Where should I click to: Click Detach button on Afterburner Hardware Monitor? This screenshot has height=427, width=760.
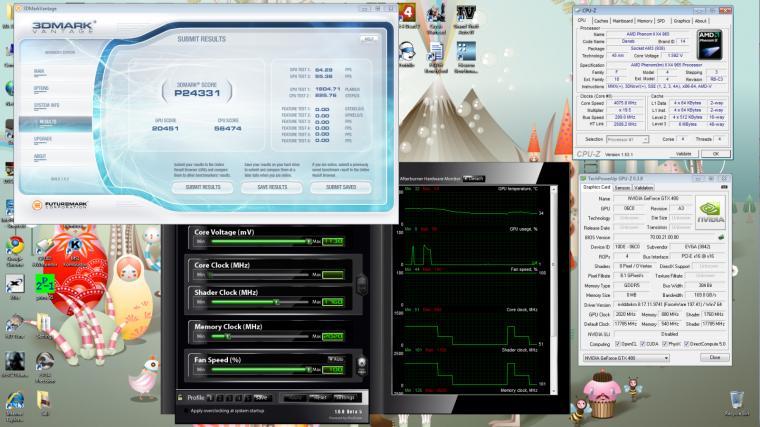[474, 178]
